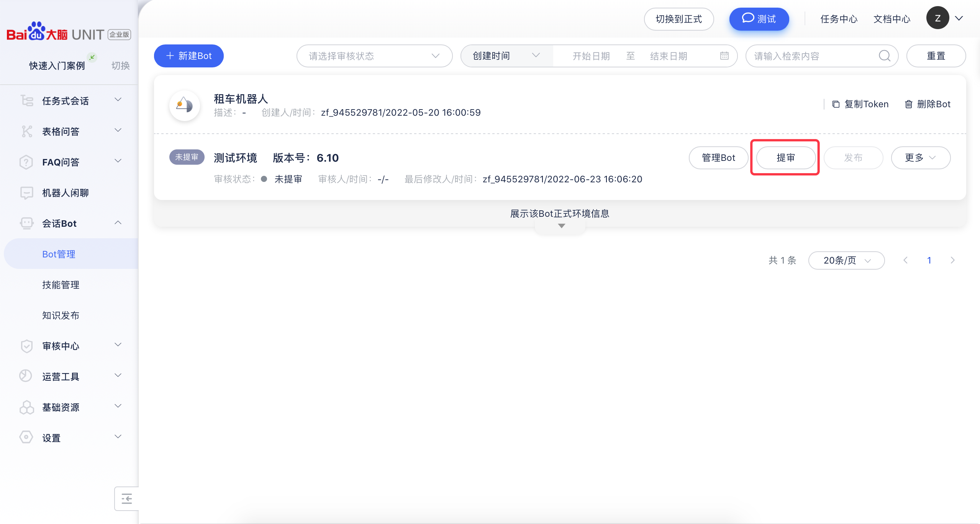
Task: Open the 20条/页 page size dropdown
Action: pyautogui.click(x=846, y=260)
